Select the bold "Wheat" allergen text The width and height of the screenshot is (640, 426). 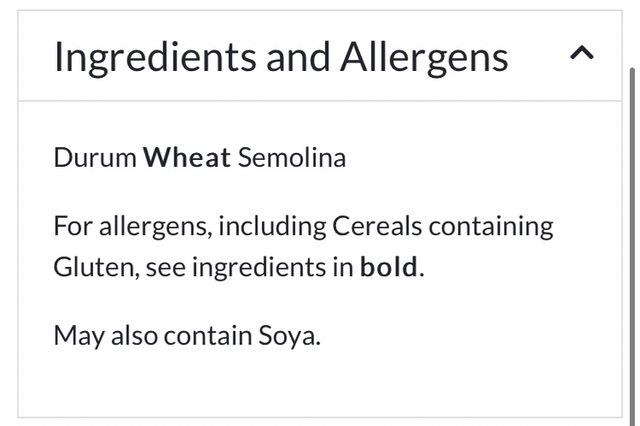coord(187,158)
